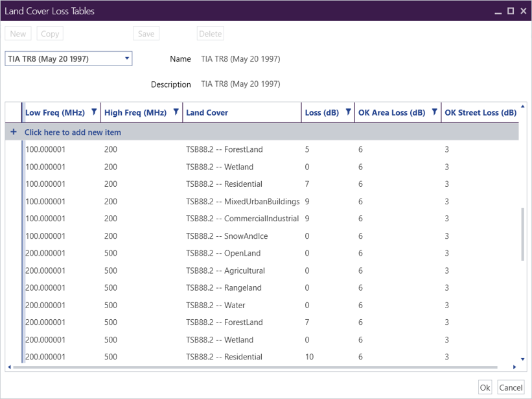Open filter for Low Freq (MHz) column
This screenshot has height=399, width=532.
pyautogui.click(x=94, y=112)
